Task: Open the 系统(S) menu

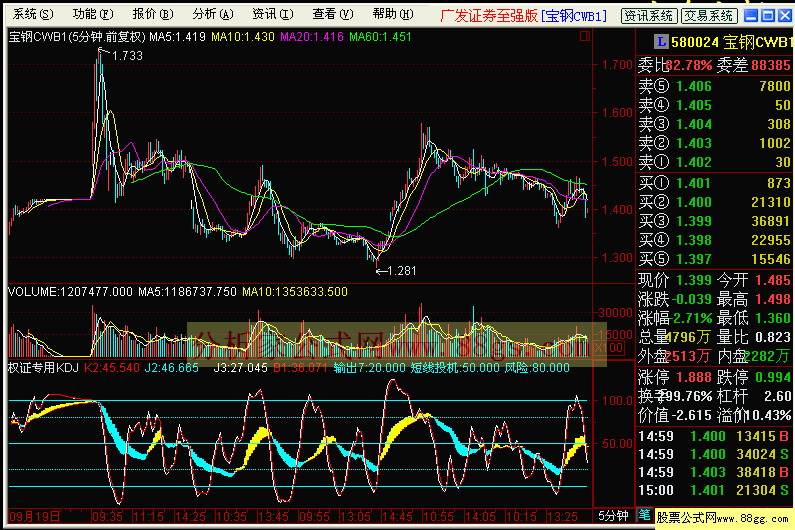Action: point(33,14)
